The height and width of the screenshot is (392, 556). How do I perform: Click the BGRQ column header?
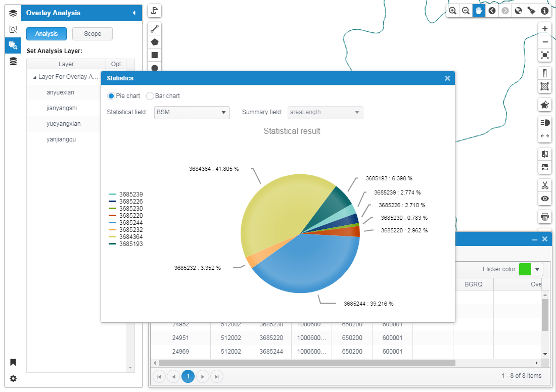pyautogui.click(x=474, y=284)
